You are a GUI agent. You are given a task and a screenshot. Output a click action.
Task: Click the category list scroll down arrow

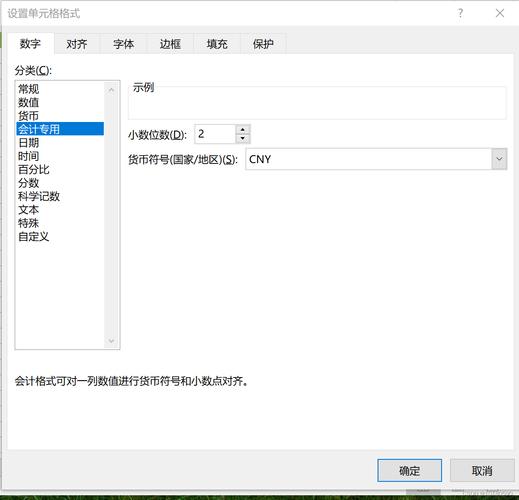coord(111,341)
